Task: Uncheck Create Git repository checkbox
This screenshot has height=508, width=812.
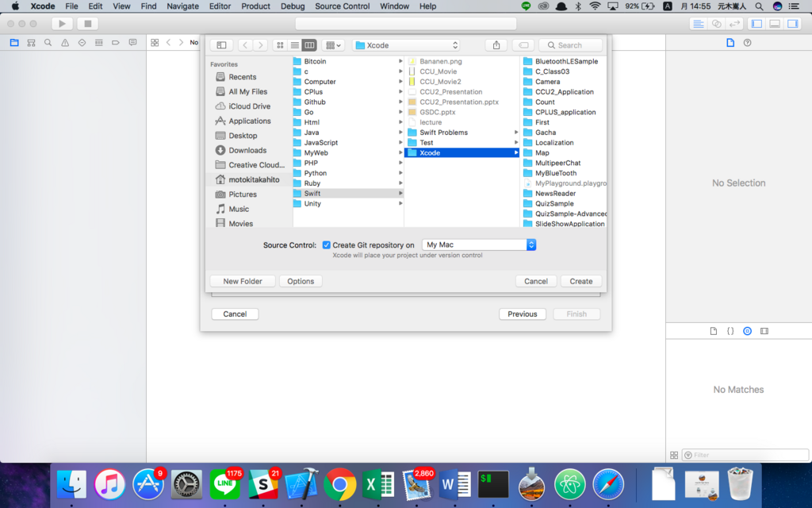Action: (x=326, y=244)
